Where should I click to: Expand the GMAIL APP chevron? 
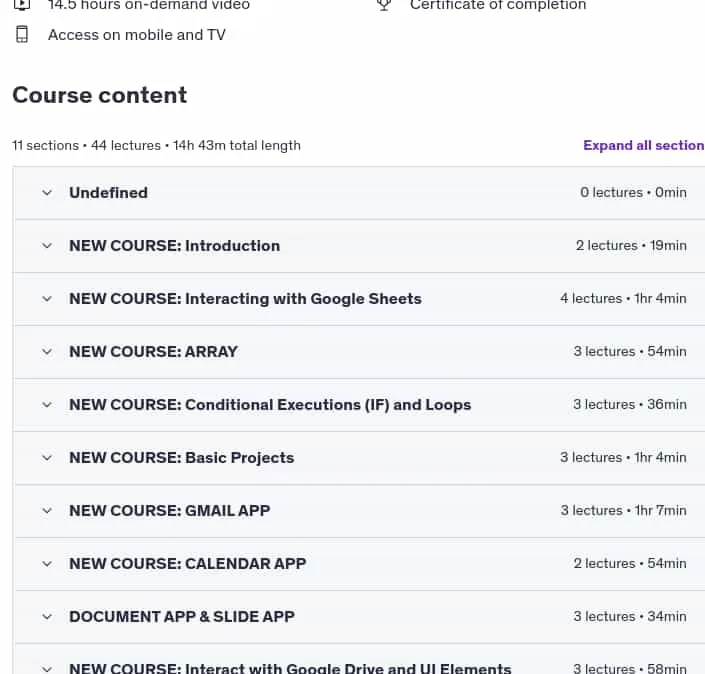[x=47, y=511]
